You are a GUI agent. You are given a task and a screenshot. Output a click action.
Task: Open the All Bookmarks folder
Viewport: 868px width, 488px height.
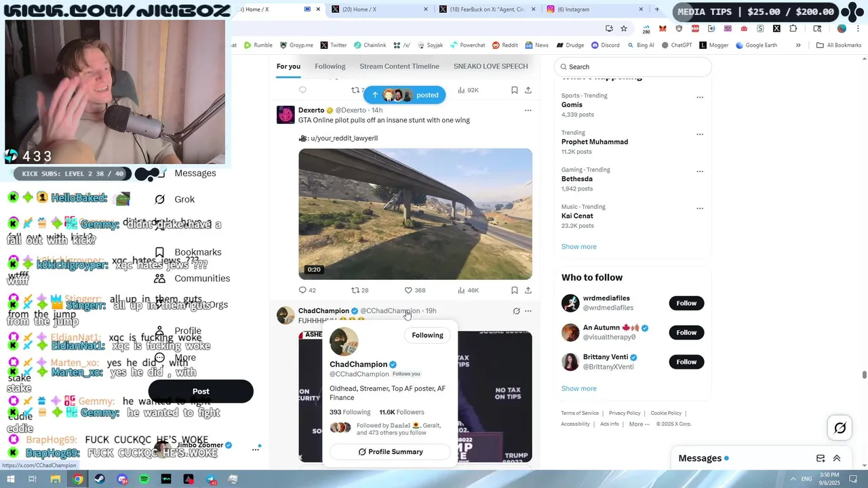pos(839,45)
